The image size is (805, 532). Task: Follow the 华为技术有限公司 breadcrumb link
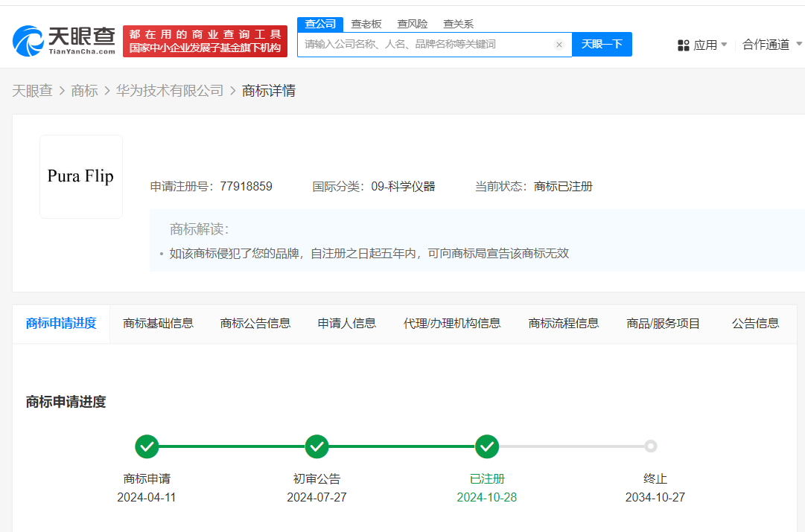point(170,91)
